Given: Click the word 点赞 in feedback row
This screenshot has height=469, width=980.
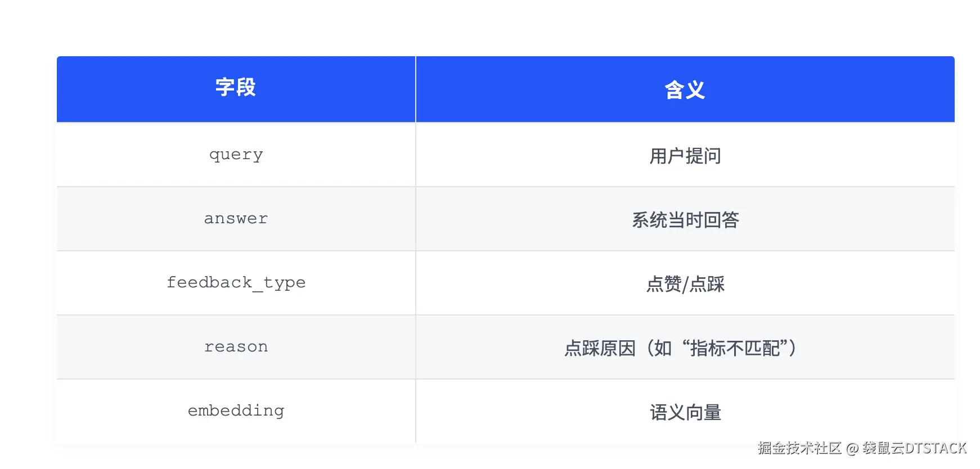Looking at the screenshot, I should [x=664, y=284].
